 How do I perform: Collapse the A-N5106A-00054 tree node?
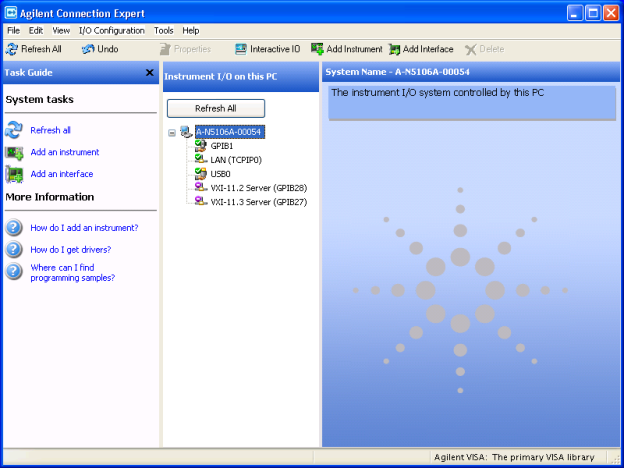[172, 133]
